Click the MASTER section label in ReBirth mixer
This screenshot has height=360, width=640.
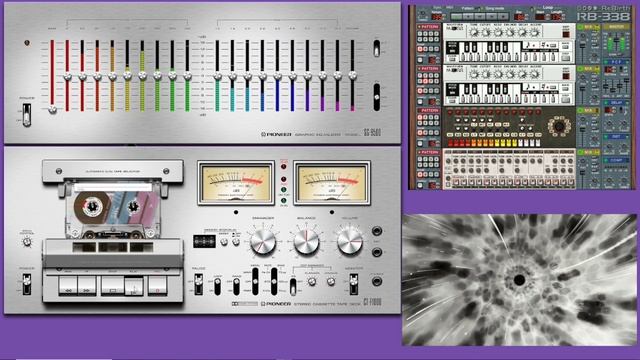616,27
